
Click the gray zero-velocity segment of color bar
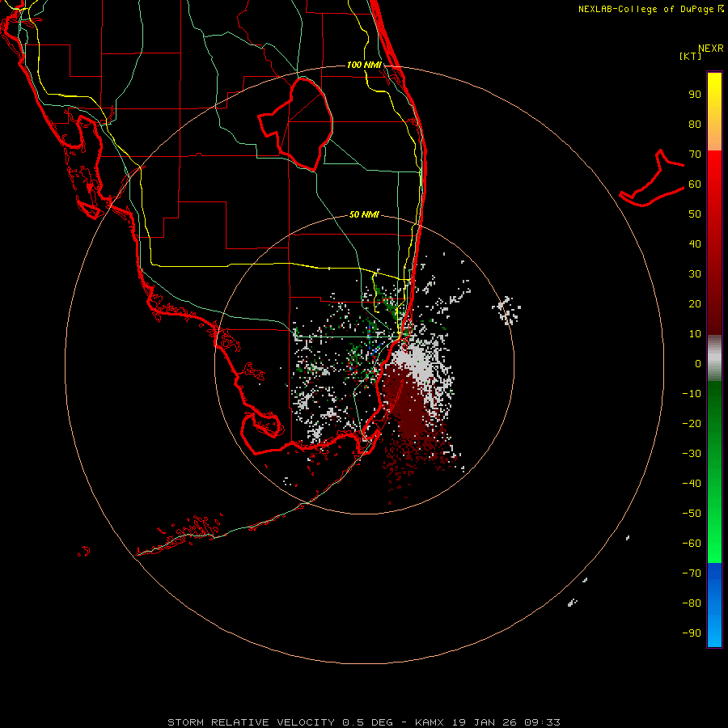(x=714, y=358)
